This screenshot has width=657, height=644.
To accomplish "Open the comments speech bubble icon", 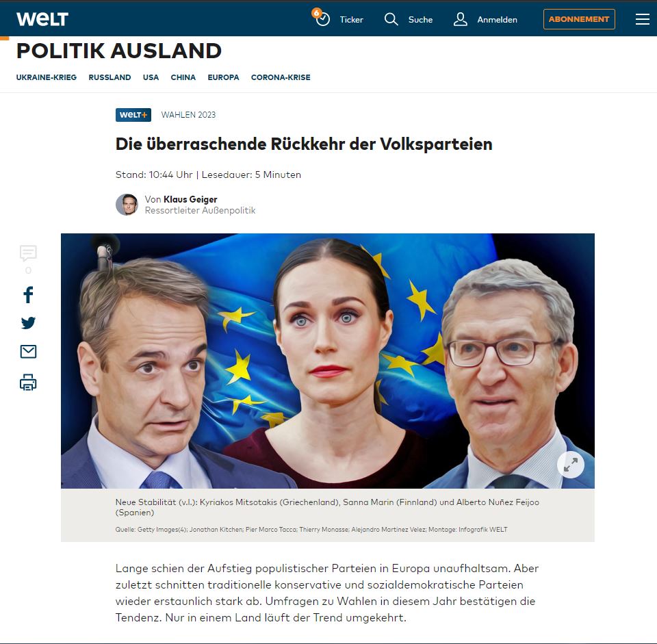I will click(28, 253).
